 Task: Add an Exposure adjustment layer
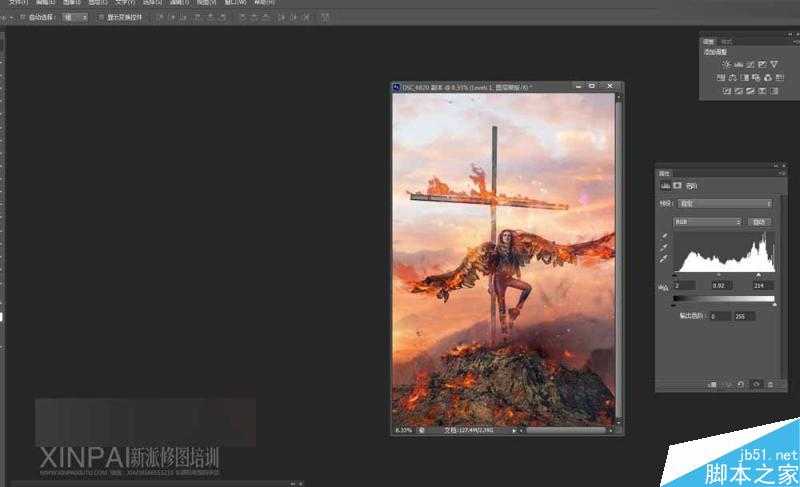[x=762, y=64]
